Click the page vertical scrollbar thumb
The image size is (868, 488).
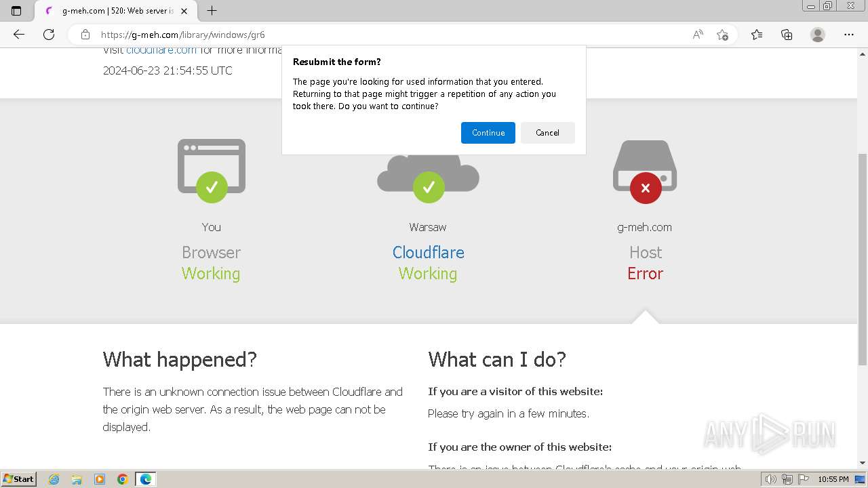863,259
